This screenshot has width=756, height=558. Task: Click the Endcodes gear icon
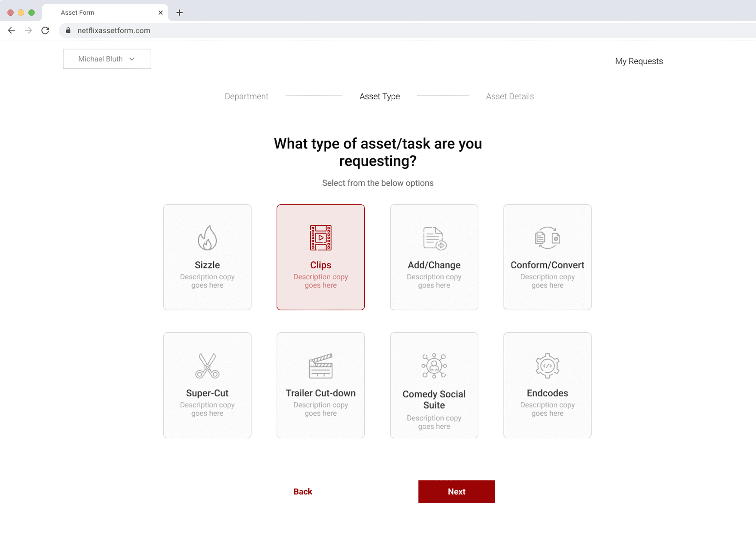pos(547,366)
